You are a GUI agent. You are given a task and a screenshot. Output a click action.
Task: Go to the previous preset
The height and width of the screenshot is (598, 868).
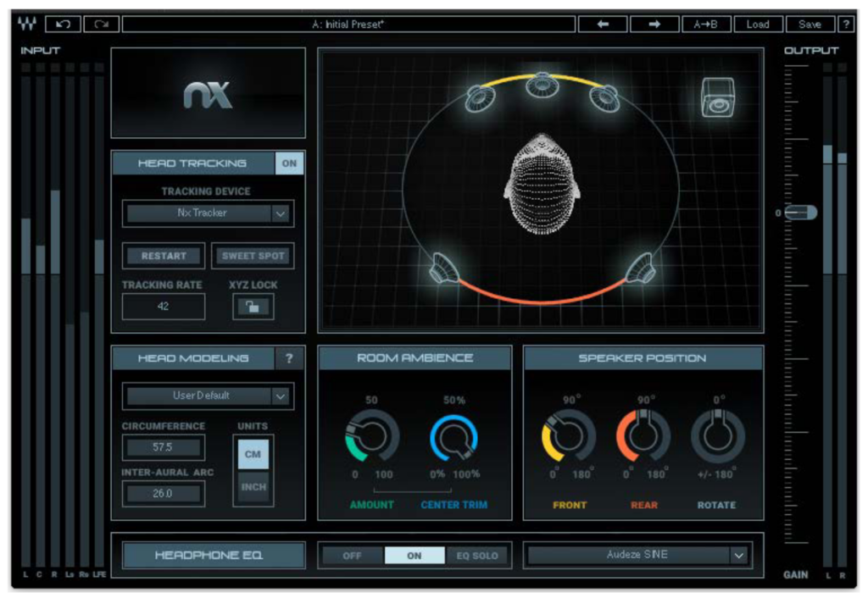[x=603, y=25]
